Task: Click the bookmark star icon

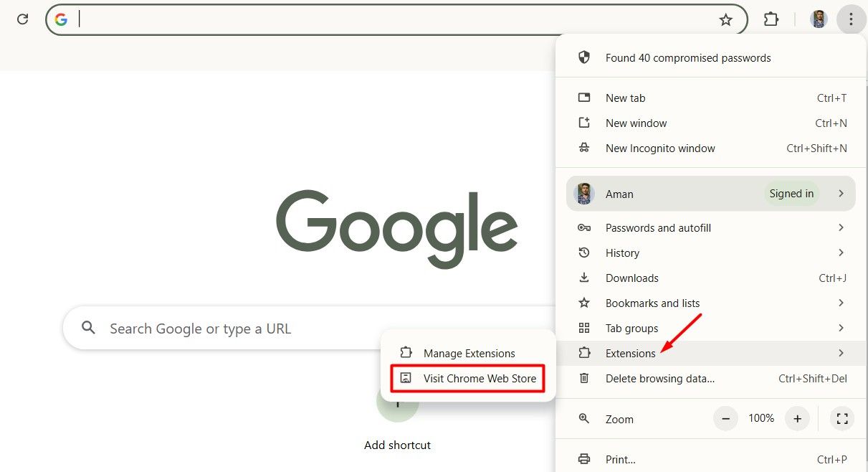Action: 727,19
